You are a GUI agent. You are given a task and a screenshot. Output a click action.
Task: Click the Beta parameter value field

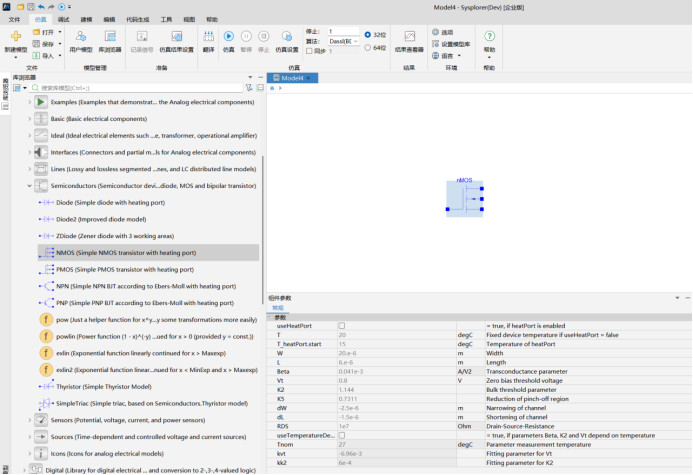[397, 372]
